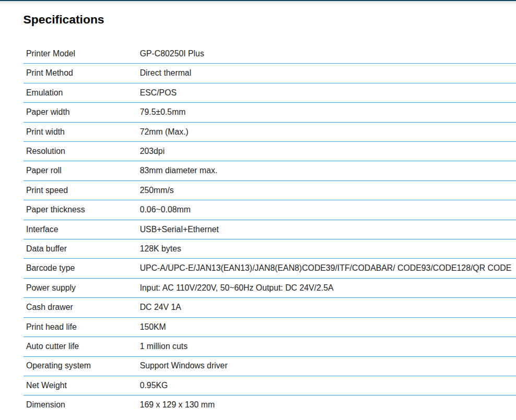The height and width of the screenshot is (420, 516).
Task: Select the Direct thermal print method value
Action: pos(166,73)
